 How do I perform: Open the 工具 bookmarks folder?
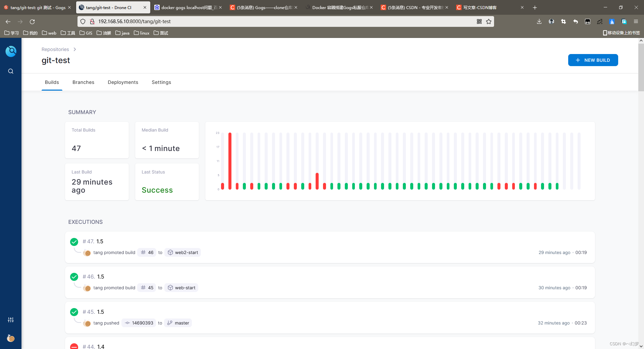tap(68, 33)
